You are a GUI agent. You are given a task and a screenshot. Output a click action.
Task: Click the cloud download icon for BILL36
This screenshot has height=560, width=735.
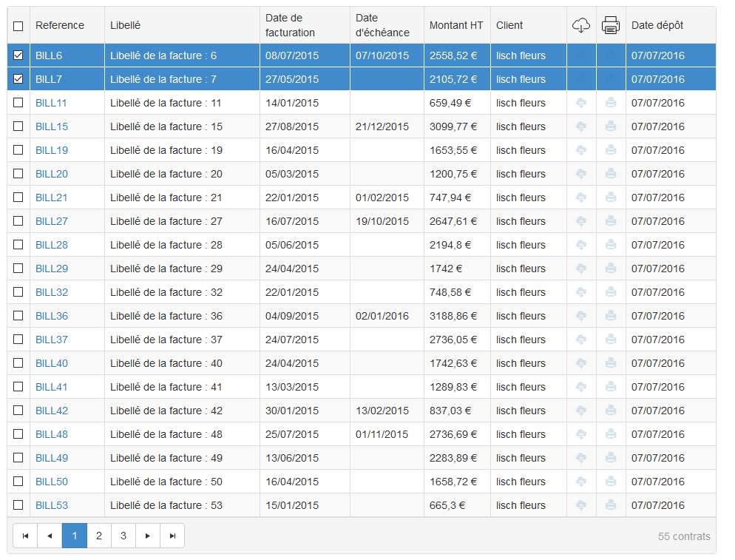tap(581, 316)
